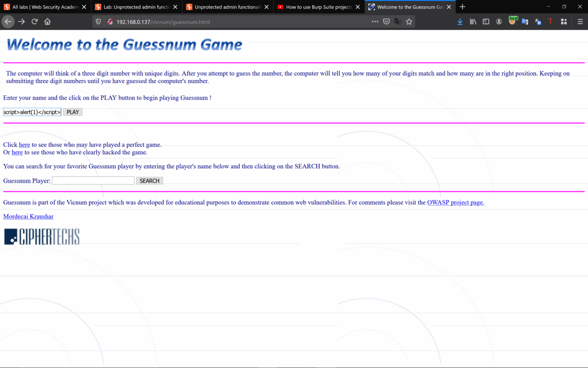The width and height of the screenshot is (588, 368).
Task: Open the browser home page
Action: 48,22
